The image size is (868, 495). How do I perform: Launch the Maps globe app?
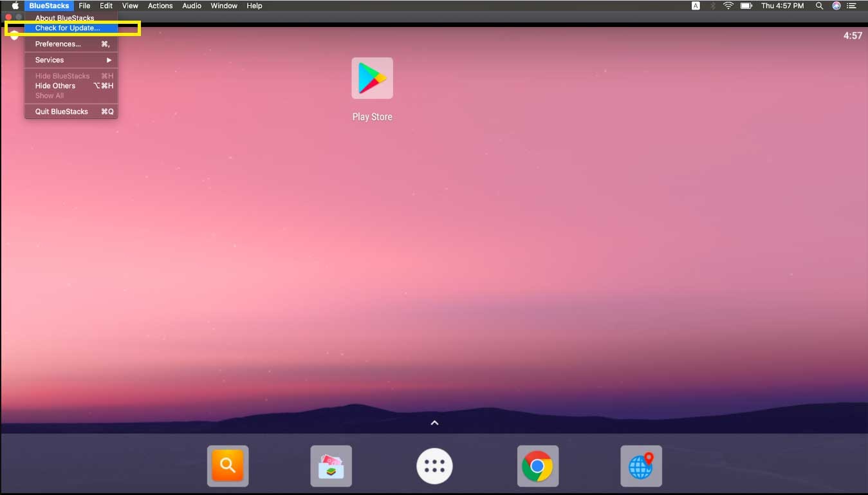tap(641, 466)
